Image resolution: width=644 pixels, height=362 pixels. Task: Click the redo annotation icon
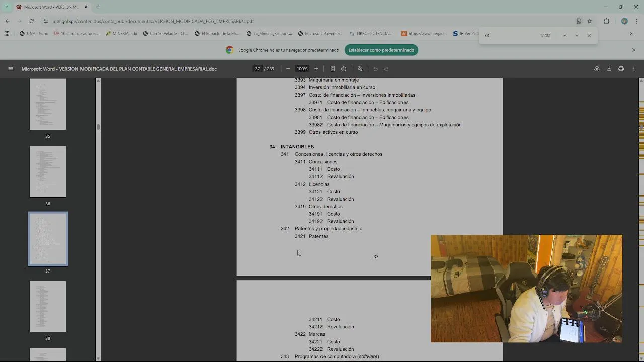[x=386, y=69]
